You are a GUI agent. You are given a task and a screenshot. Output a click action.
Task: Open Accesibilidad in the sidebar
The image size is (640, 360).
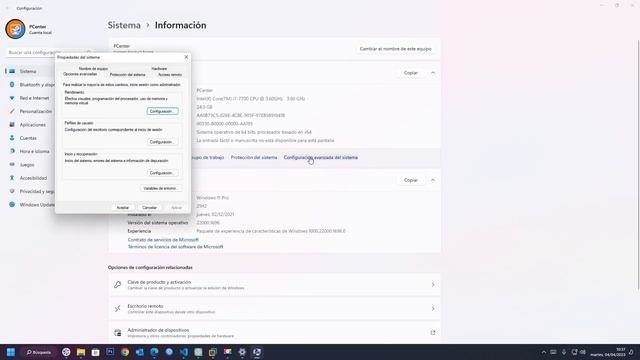[x=32, y=178]
